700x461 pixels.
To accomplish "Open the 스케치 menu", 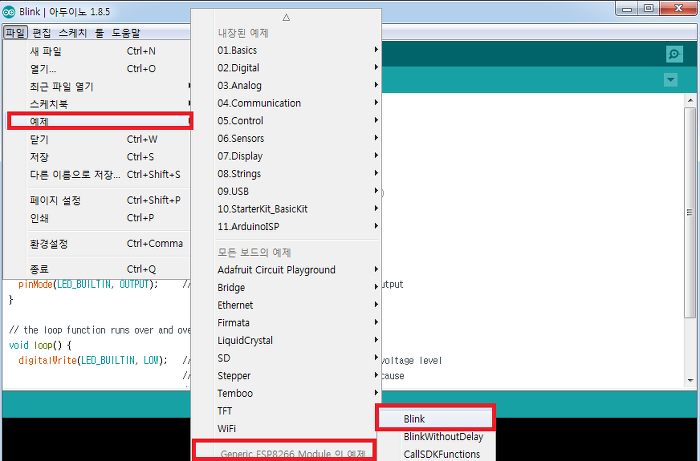I will point(73,33).
